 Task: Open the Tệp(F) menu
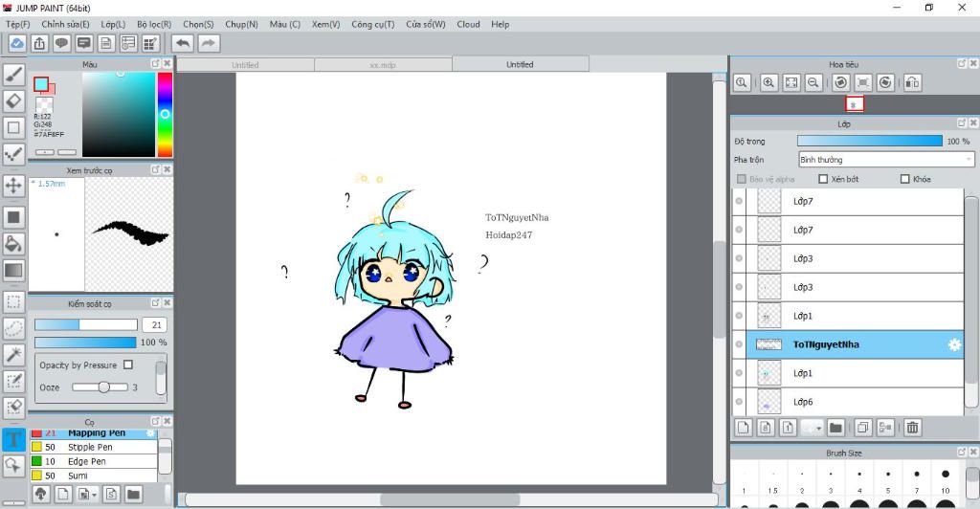(x=17, y=24)
